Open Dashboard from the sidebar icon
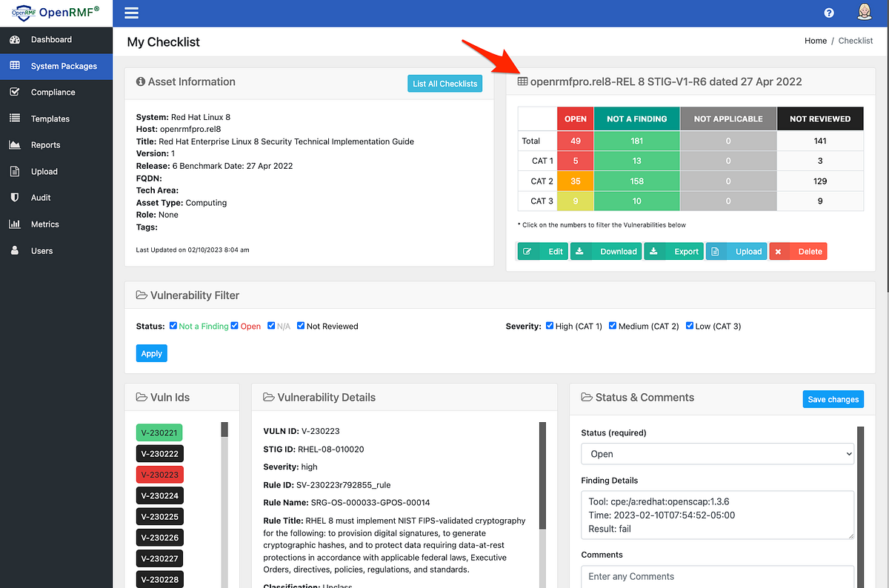 point(15,39)
